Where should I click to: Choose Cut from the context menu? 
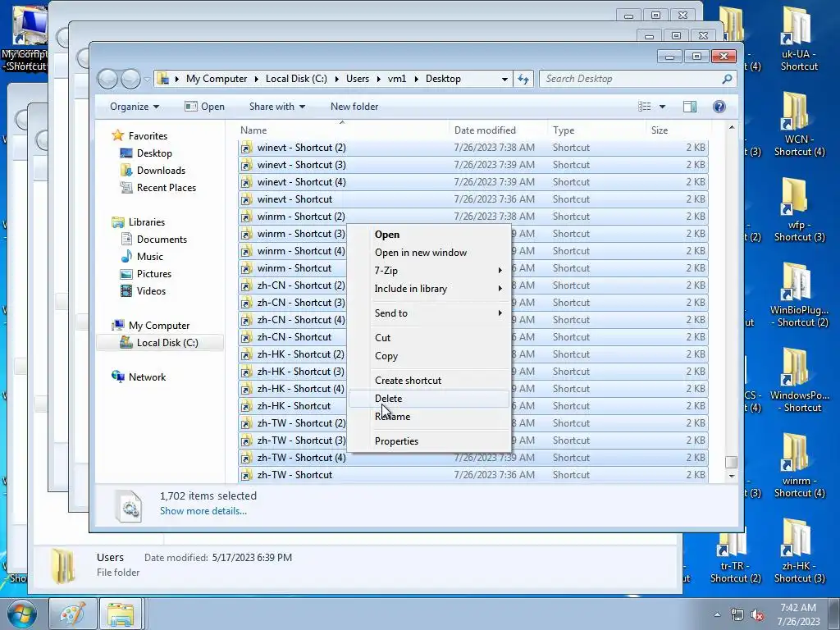428,338
